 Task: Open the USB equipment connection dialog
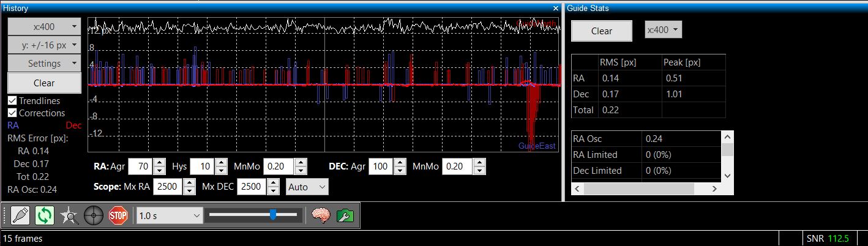[x=20, y=215]
